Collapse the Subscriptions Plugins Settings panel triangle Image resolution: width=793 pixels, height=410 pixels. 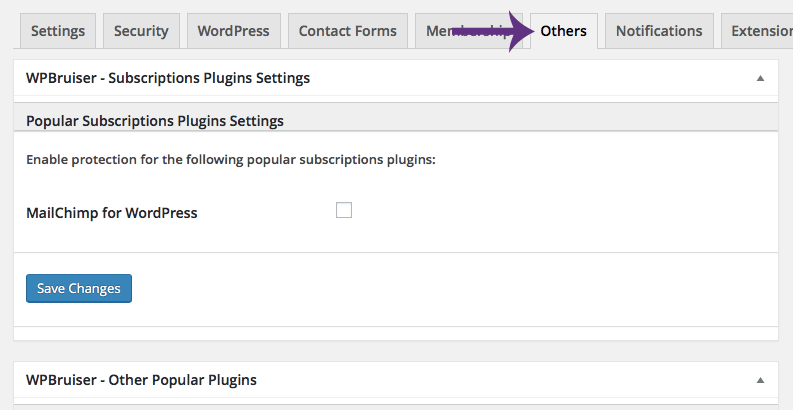click(760, 78)
